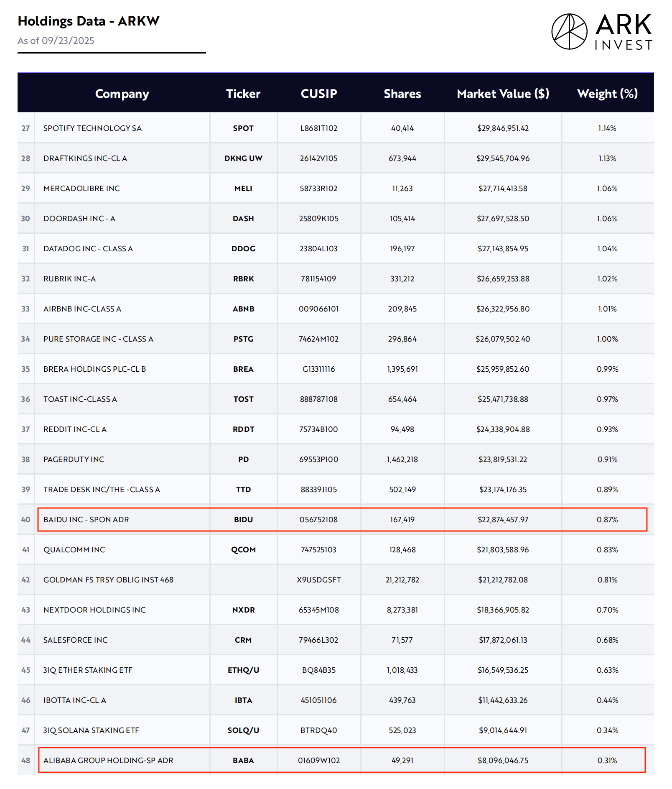This screenshot has width=672, height=789.
Task: Click the NXDR ticker cell
Action: click(x=243, y=610)
